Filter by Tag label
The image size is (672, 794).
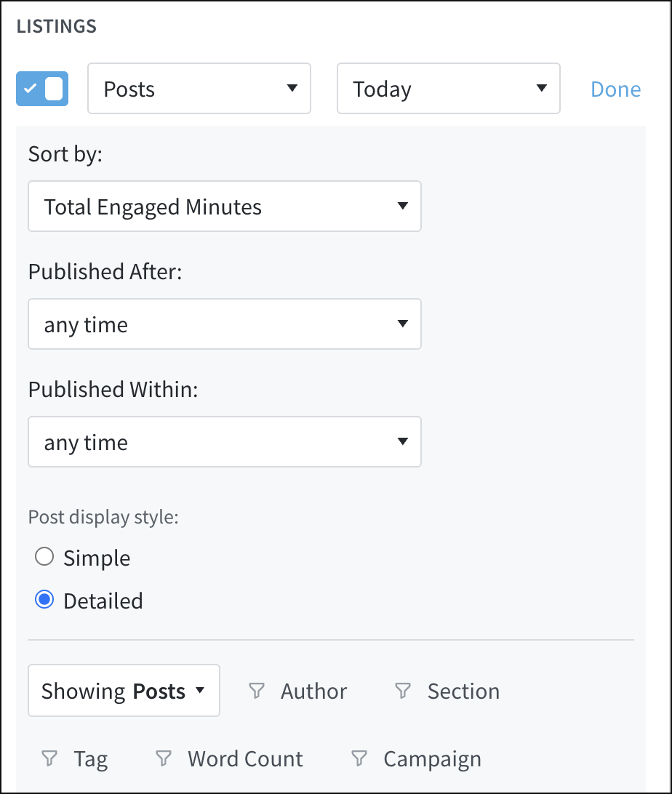pos(91,759)
